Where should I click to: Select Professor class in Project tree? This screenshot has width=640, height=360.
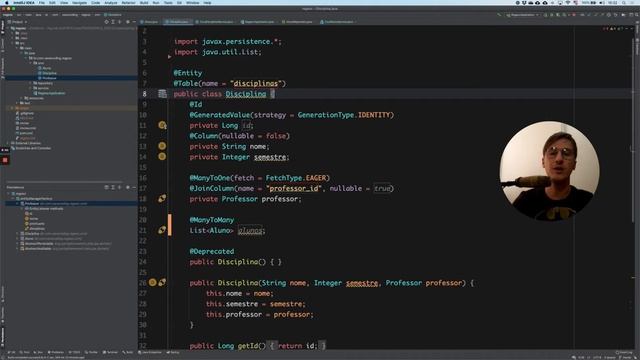(49, 78)
